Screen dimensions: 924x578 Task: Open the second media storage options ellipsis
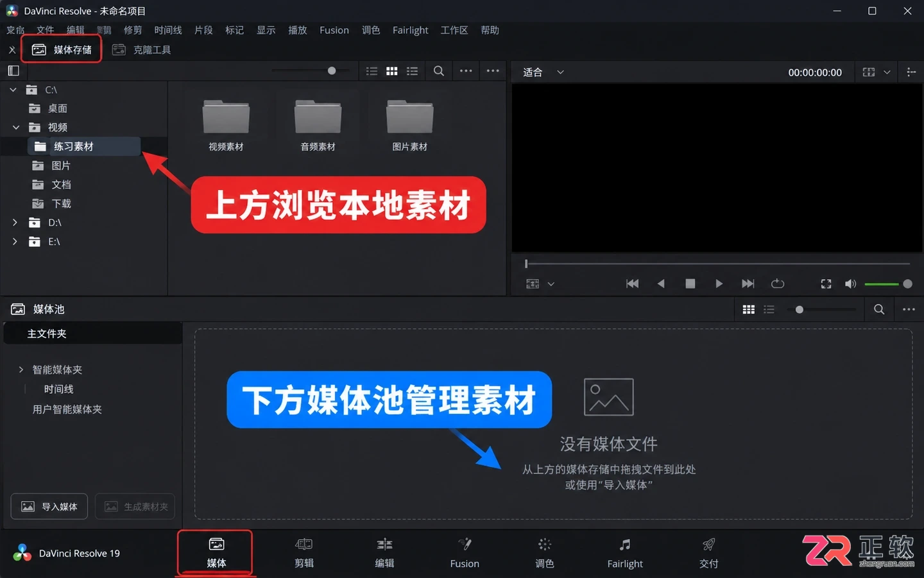click(x=493, y=71)
